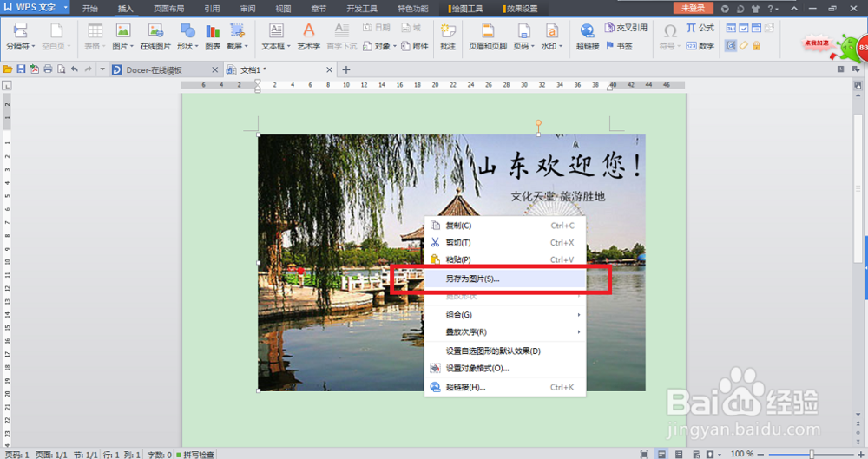The image size is (868, 459).
Task: Switch to the 引用 ribbon tab
Action: pyautogui.click(x=212, y=9)
